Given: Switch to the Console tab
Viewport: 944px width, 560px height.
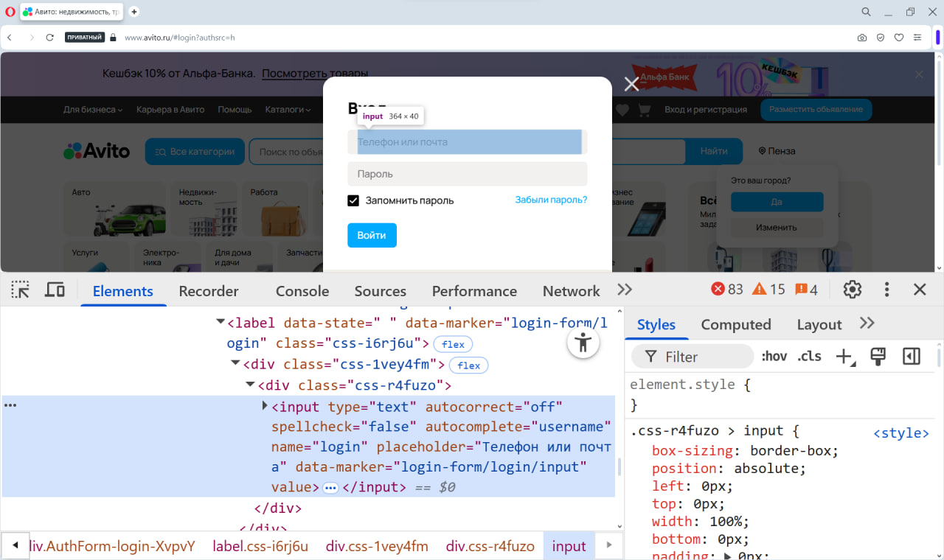Looking at the screenshot, I should tap(302, 291).
